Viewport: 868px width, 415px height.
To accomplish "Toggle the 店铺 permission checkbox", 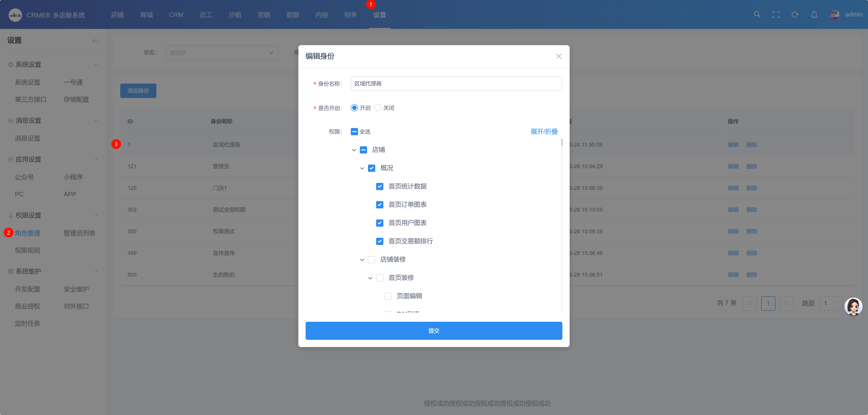I will click(x=363, y=150).
